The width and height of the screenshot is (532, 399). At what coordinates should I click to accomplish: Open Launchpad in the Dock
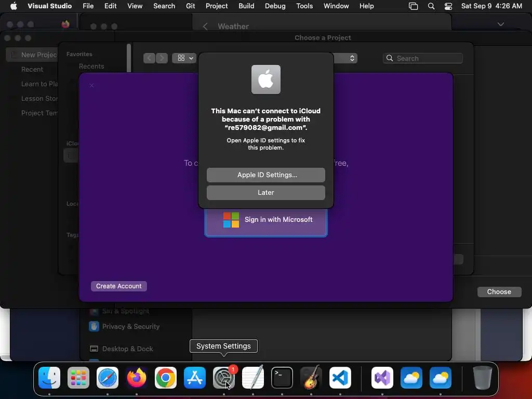78,378
